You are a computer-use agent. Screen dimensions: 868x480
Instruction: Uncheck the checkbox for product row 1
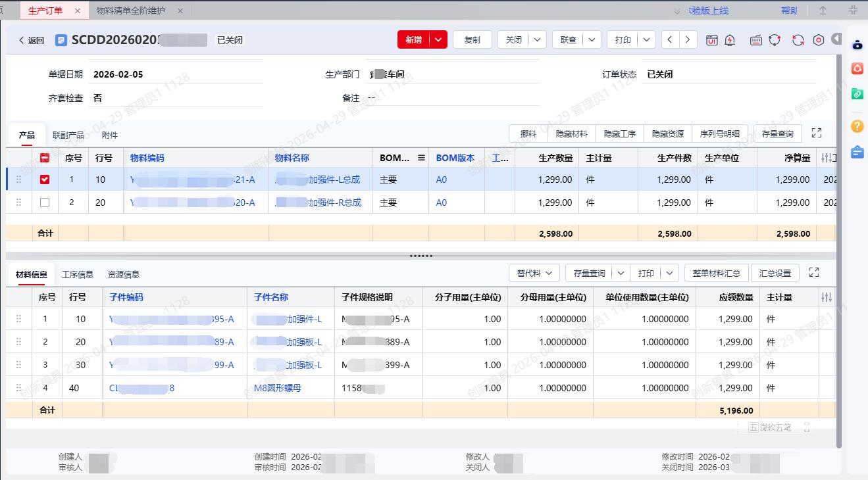click(x=45, y=180)
